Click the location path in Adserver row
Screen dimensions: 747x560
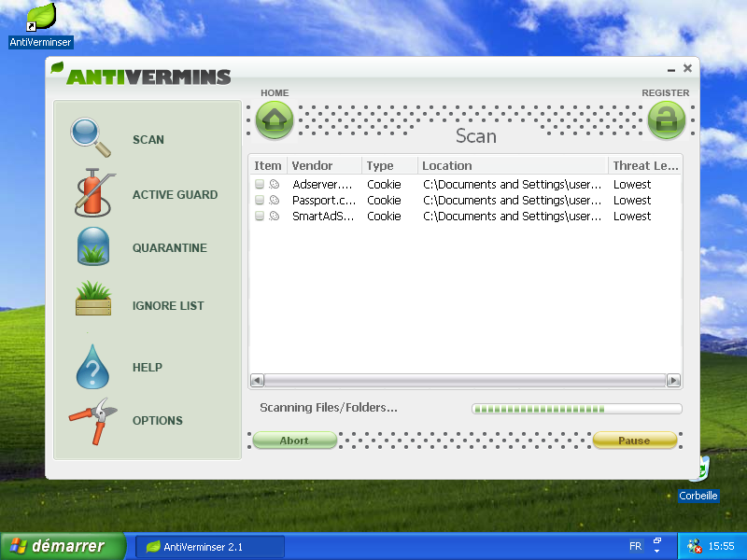512,184
